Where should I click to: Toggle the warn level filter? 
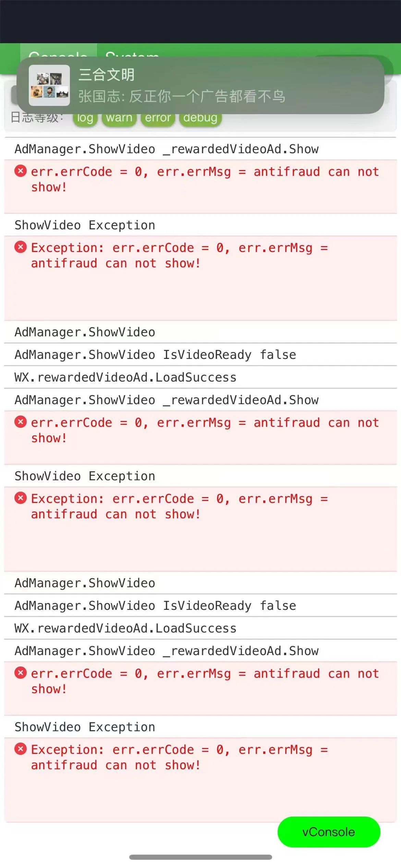[x=119, y=118]
